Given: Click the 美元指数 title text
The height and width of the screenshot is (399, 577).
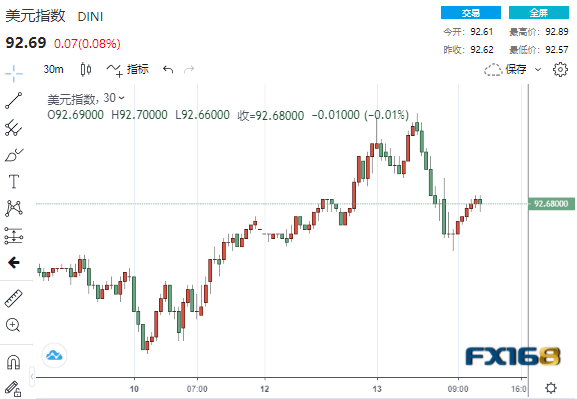Looking at the screenshot, I should tap(35, 16).
